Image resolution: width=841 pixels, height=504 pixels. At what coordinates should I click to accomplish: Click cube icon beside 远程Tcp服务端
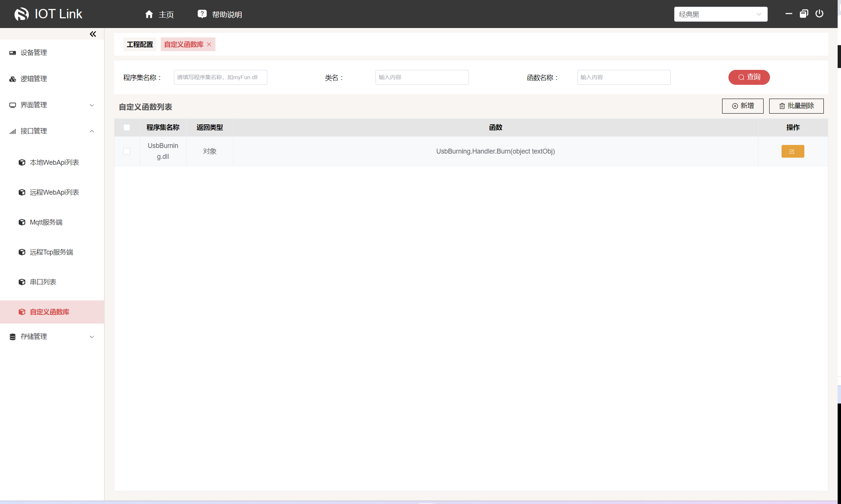tap(22, 252)
